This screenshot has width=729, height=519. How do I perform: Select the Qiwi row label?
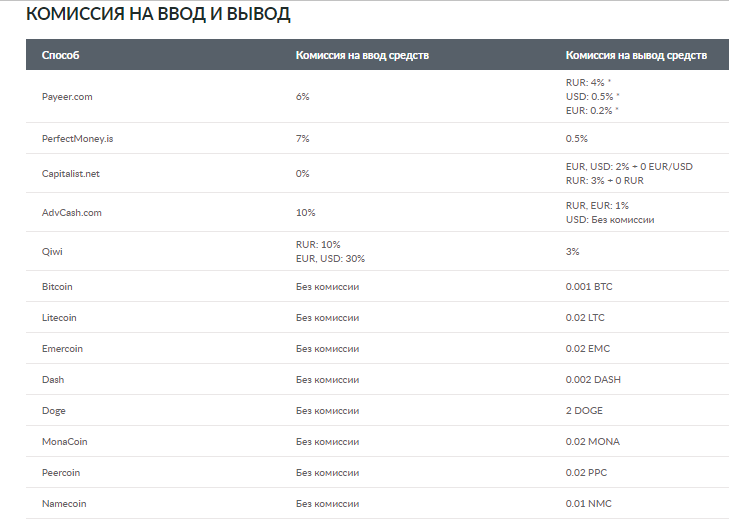[51, 251]
